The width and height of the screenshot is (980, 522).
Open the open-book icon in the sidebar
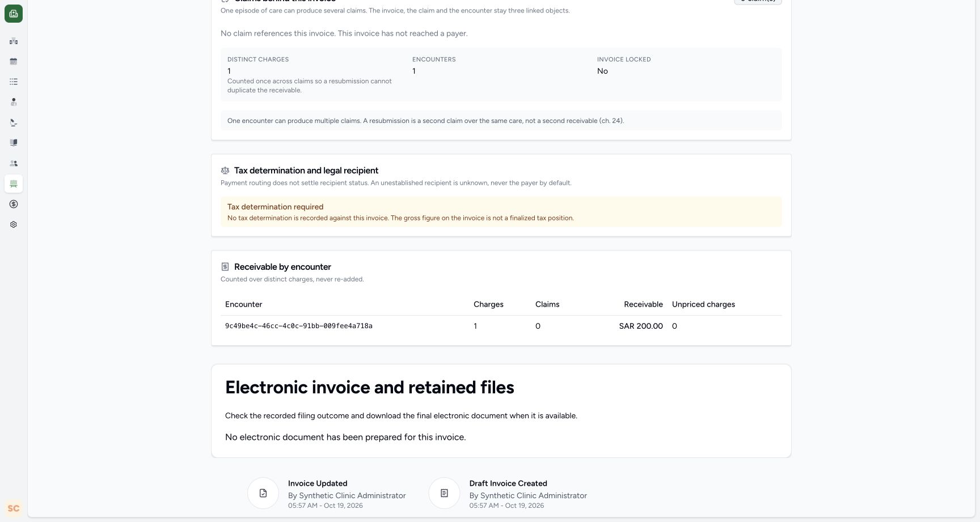coord(14,143)
